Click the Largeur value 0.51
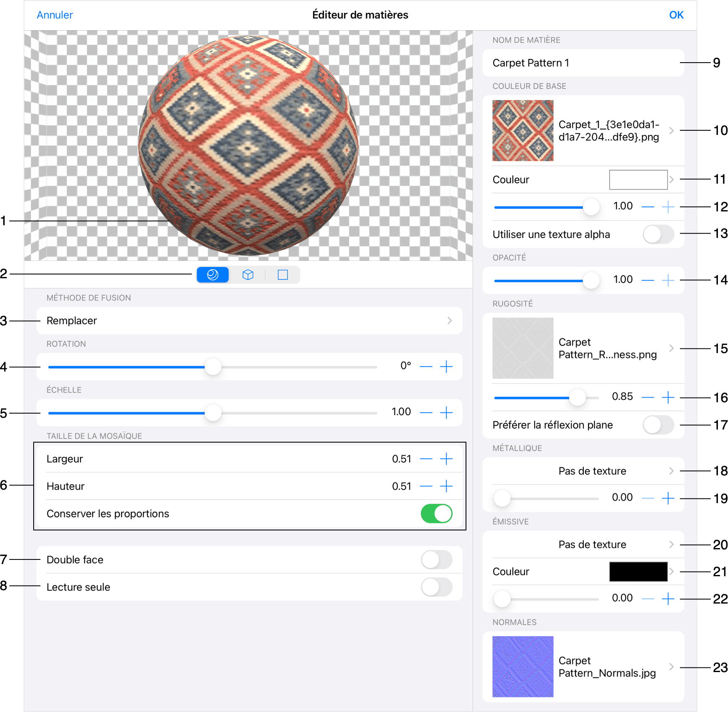 [x=402, y=459]
